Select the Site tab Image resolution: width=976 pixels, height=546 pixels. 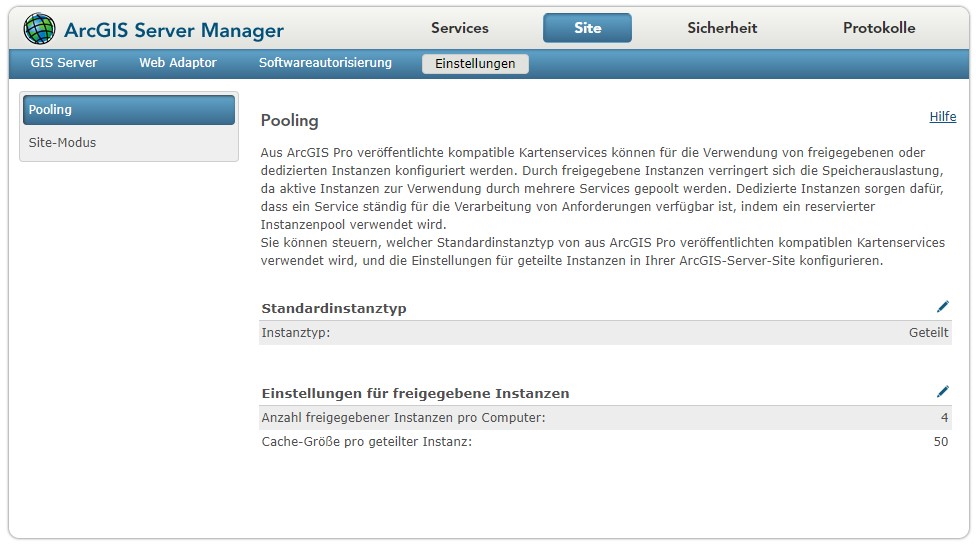(587, 28)
